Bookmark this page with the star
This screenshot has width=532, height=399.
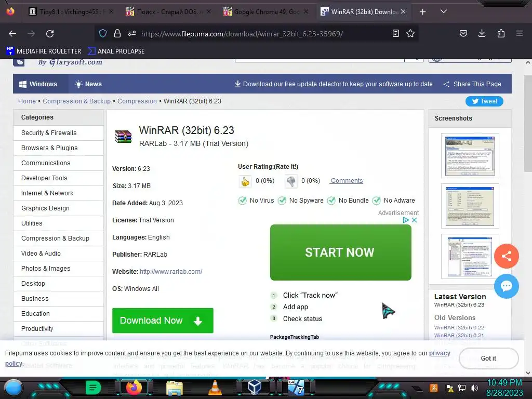pos(410,33)
